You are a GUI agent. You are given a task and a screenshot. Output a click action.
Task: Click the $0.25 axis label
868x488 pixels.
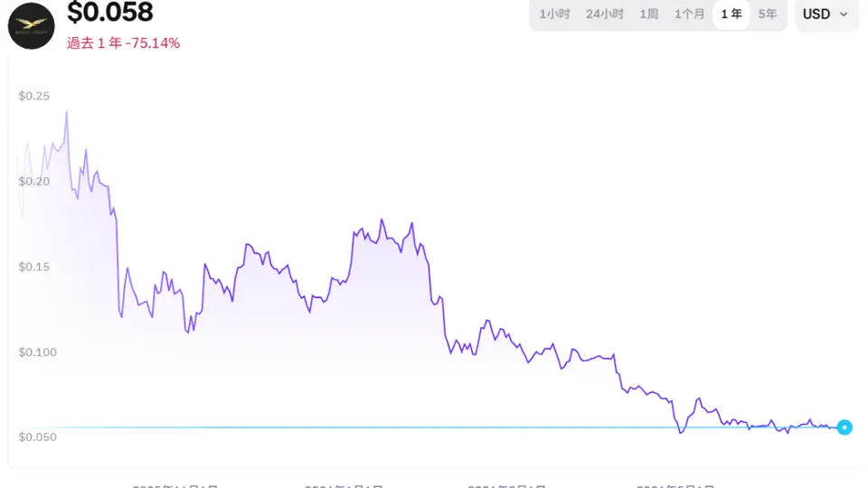tap(33, 96)
